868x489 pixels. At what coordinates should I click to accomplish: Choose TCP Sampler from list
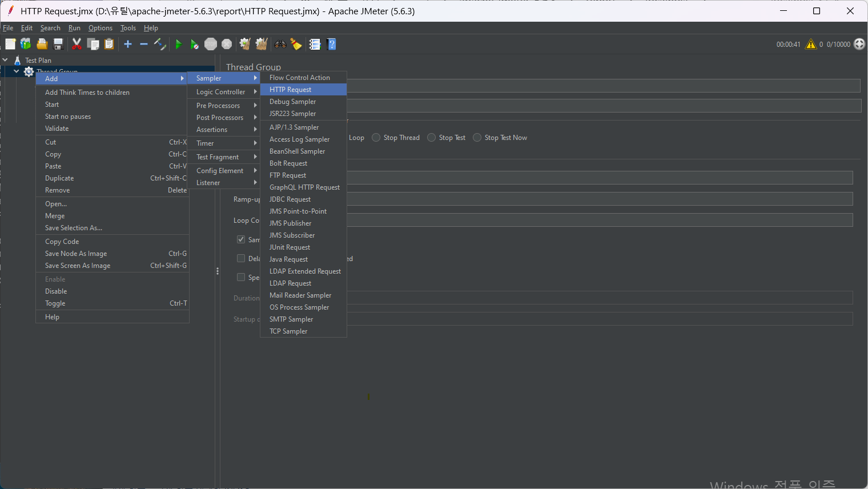[x=303, y=331]
